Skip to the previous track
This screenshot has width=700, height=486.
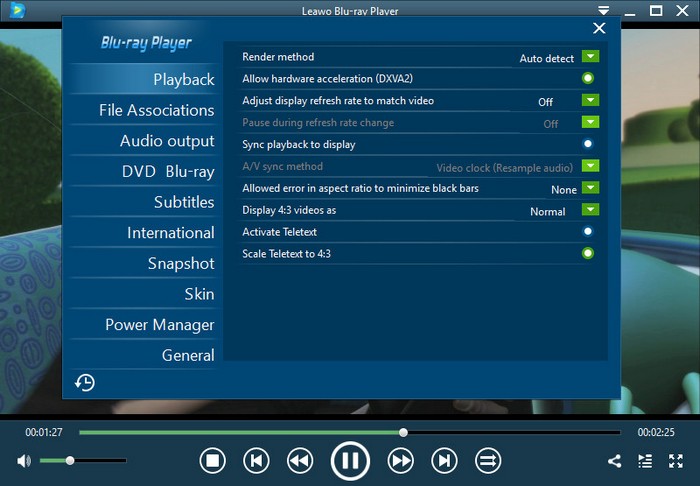pyautogui.click(x=256, y=460)
